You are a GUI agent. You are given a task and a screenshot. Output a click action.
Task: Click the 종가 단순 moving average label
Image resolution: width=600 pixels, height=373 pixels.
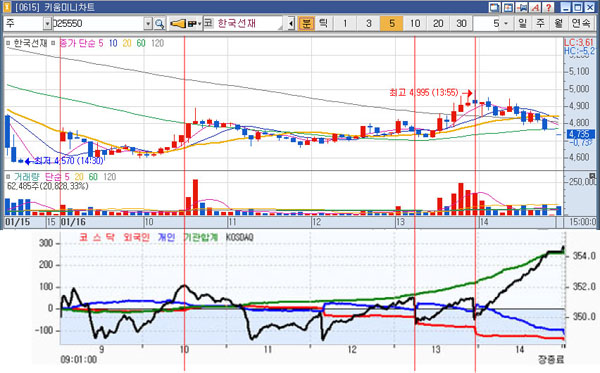(x=78, y=44)
